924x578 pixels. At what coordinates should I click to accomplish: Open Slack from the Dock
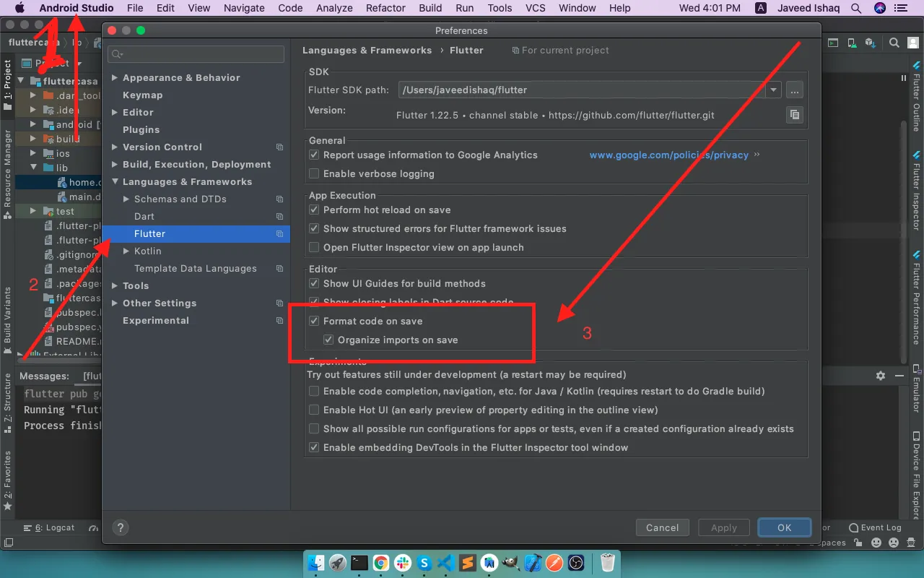point(402,563)
